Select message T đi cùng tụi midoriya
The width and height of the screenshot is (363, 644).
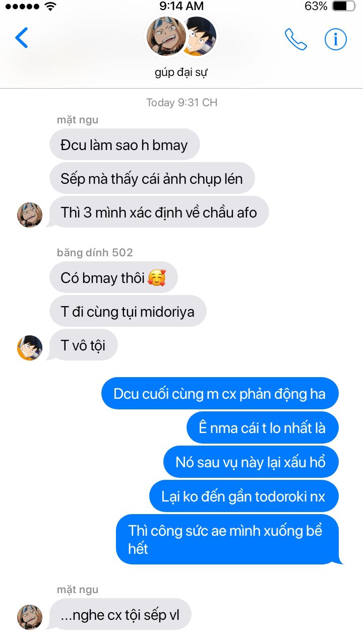pos(128,311)
